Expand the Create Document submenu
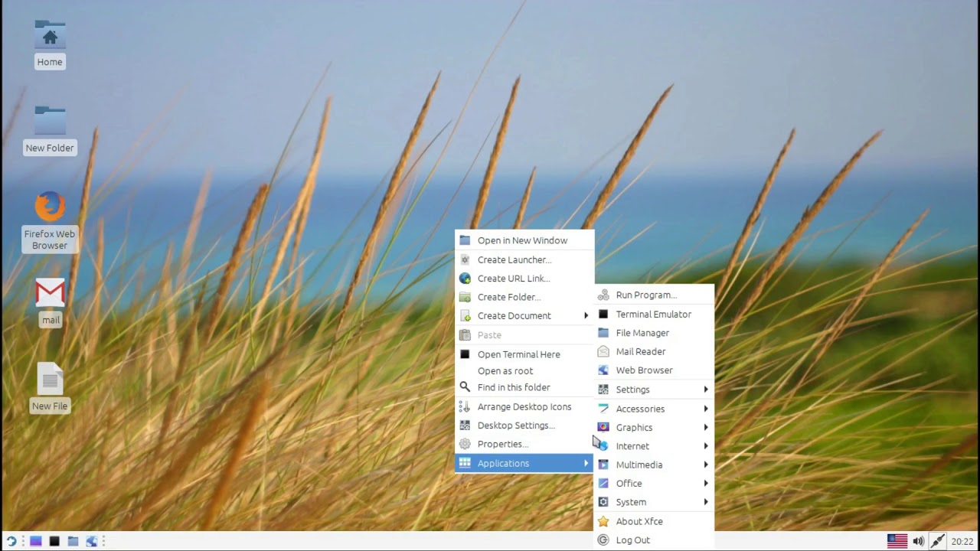The width and height of the screenshot is (980, 551). 524,315
